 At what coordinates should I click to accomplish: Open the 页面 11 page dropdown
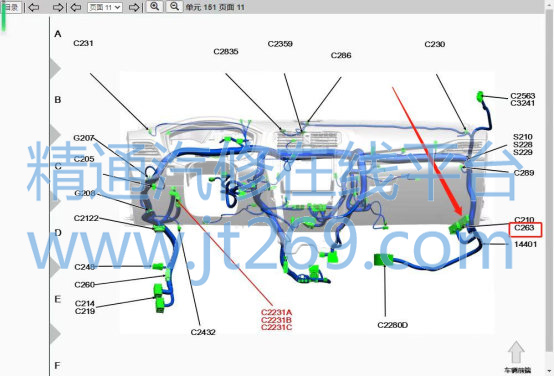[x=105, y=7]
